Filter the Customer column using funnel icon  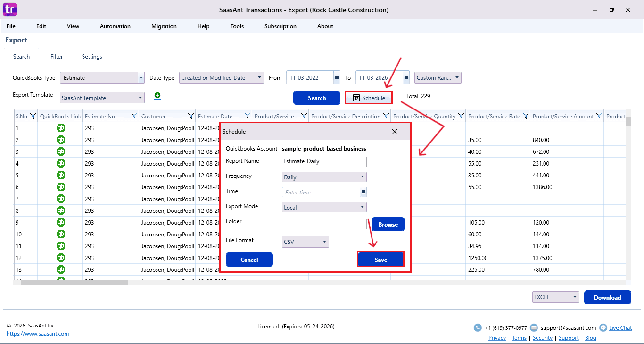[191, 116]
